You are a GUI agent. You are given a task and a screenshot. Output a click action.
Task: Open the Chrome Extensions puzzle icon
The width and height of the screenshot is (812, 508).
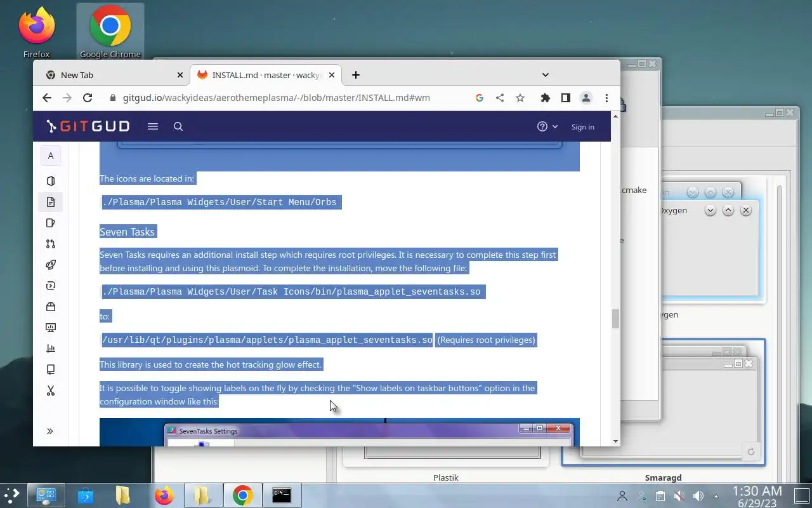pyautogui.click(x=546, y=98)
